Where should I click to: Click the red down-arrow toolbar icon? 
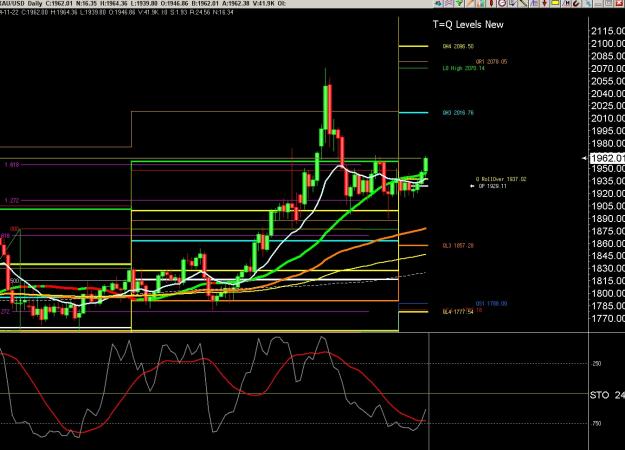pos(544,3)
